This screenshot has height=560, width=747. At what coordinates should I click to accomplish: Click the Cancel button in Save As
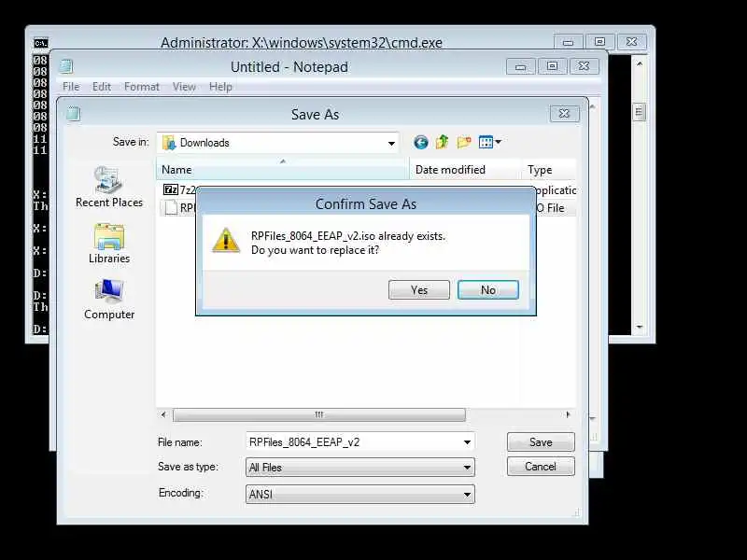click(541, 466)
